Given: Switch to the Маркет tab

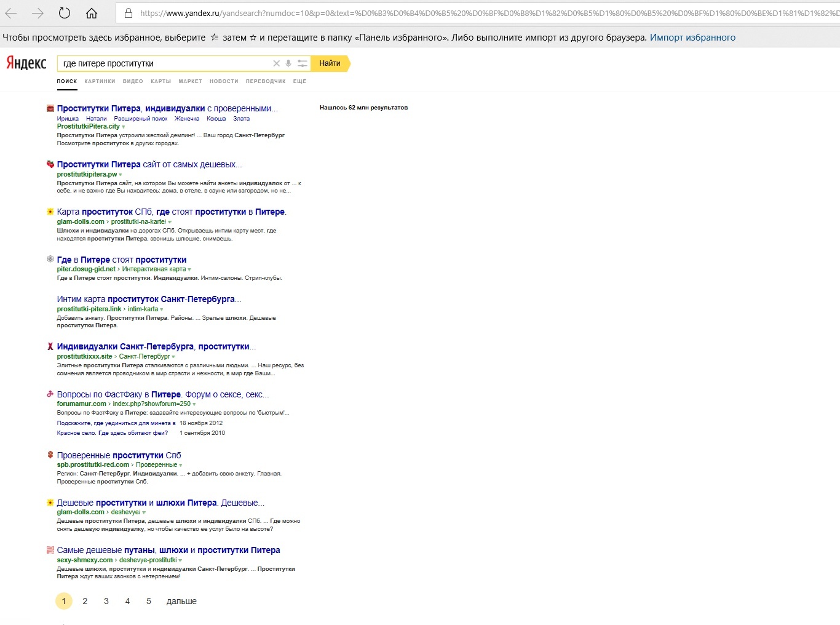Looking at the screenshot, I should (x=190, y=81).
